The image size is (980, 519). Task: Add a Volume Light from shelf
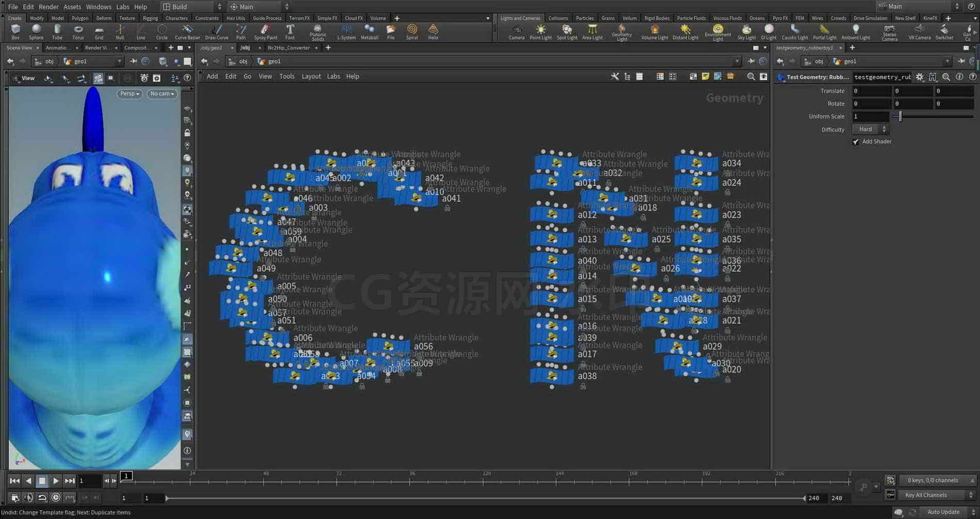655,31
